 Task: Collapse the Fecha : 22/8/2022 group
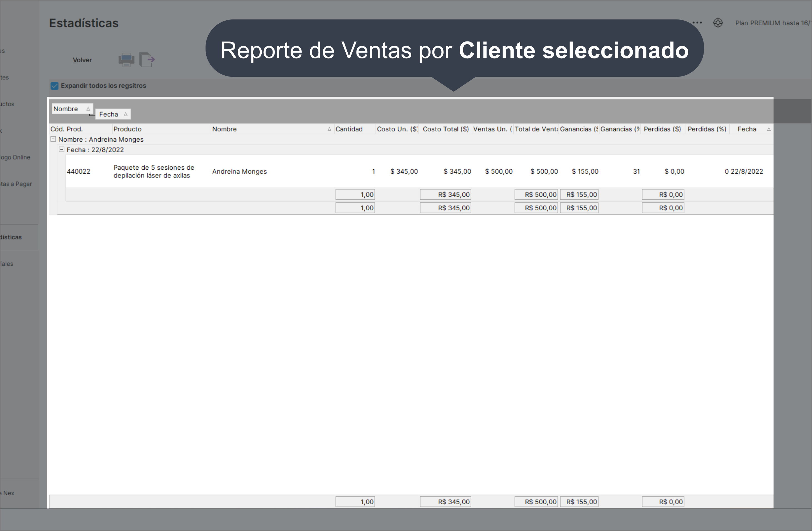61,149
